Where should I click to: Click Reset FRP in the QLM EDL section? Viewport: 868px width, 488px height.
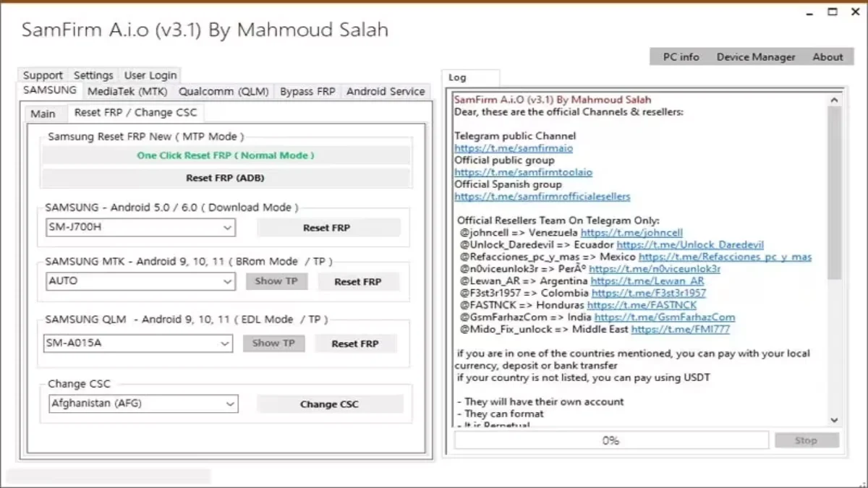pos(355,343)
